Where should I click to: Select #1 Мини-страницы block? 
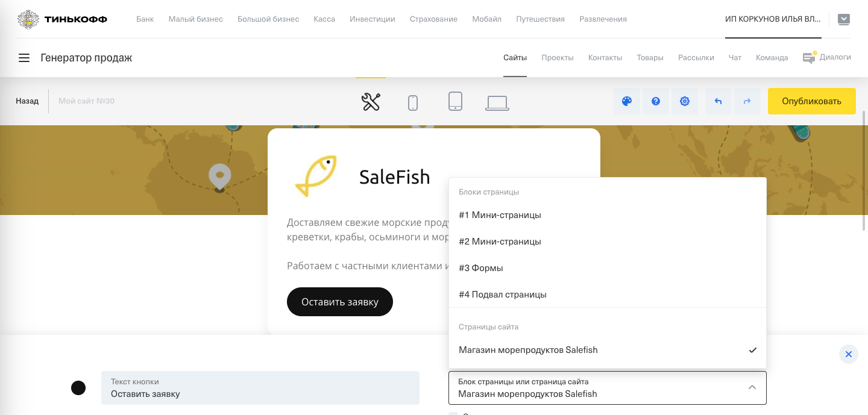point(608,215)
